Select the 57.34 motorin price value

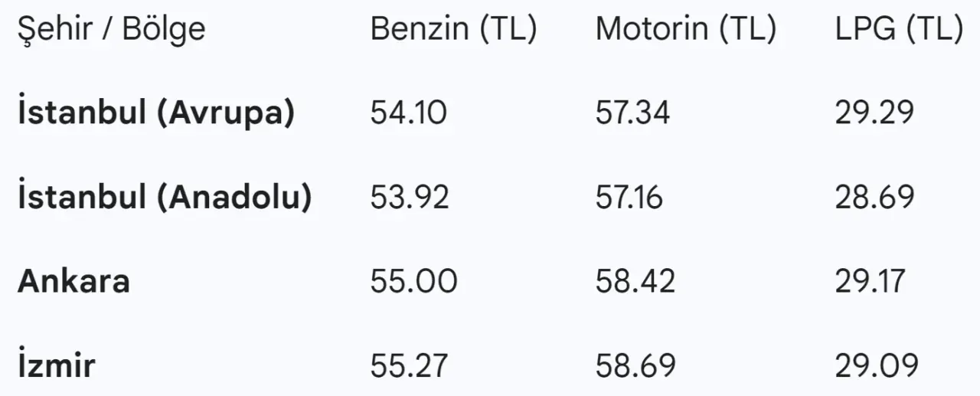[632, 113]
